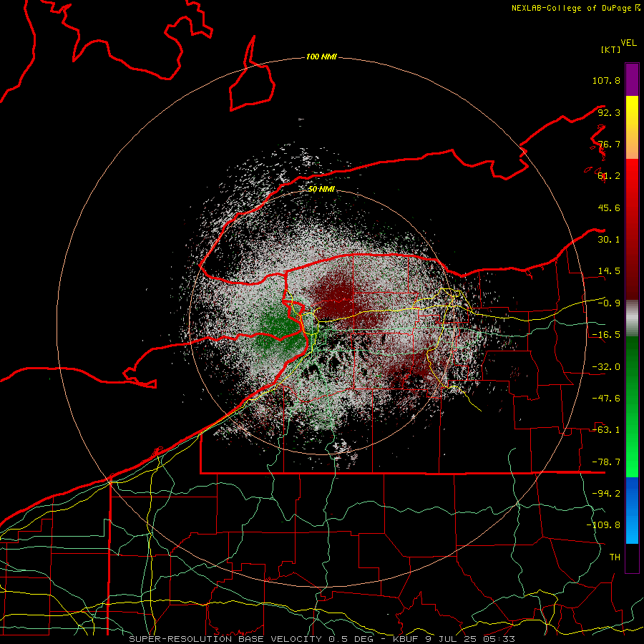Viewport: 644px width, 644px height.
Task: Click the 14.5 velocity scale value
Action: coord(609,271)
